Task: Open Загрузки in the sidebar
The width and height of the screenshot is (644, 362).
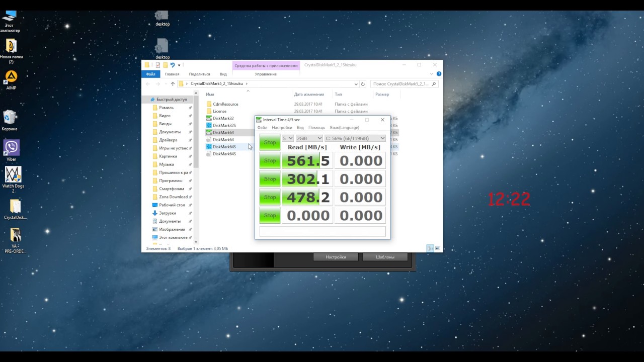Action: coord(168,213)
